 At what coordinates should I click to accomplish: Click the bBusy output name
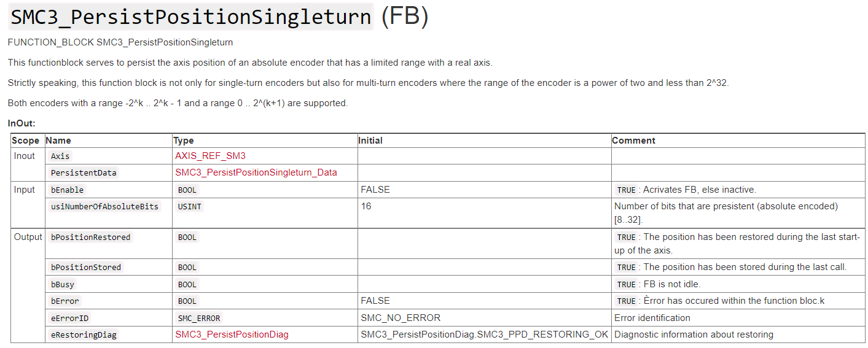pyautogui.click(x=63, y=285)
